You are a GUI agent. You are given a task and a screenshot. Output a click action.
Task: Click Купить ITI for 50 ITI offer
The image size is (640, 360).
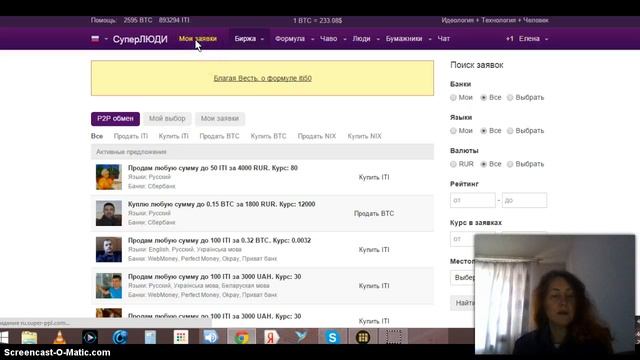(374, 177)
